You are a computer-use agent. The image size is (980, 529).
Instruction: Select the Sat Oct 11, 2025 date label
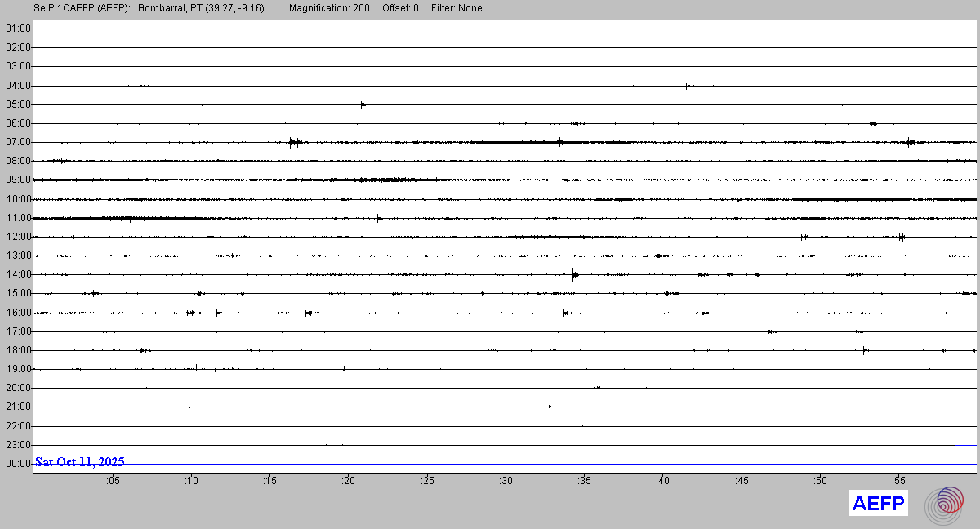pos(80,462)
